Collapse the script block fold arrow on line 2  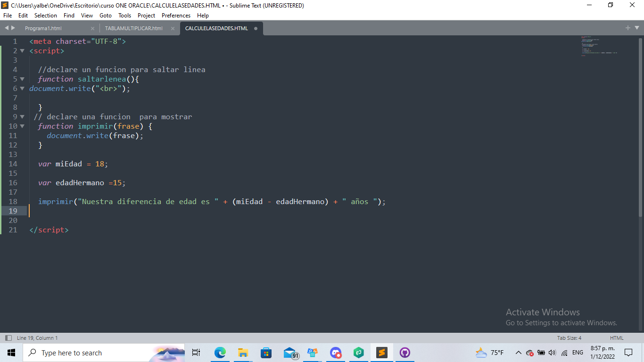22,51
